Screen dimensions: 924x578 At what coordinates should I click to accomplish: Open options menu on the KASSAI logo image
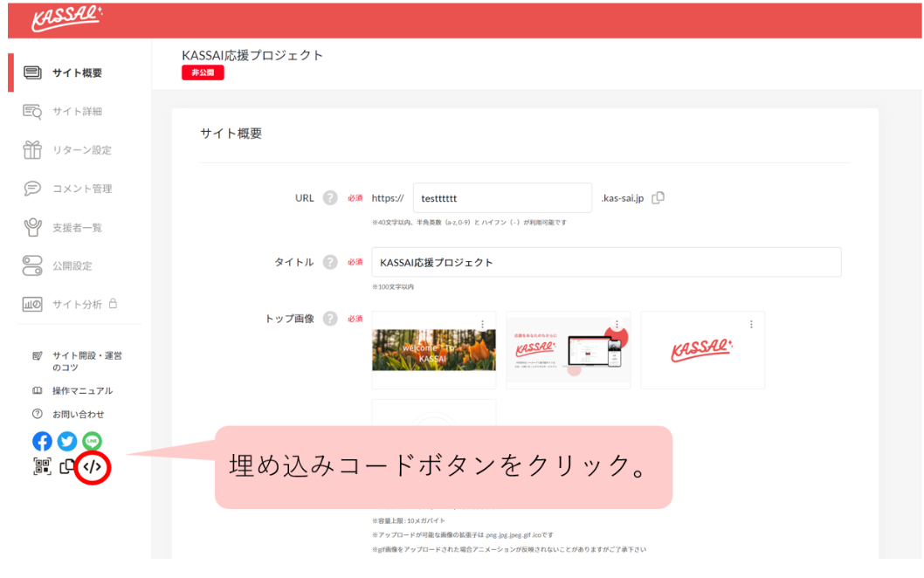click(751, 323)
